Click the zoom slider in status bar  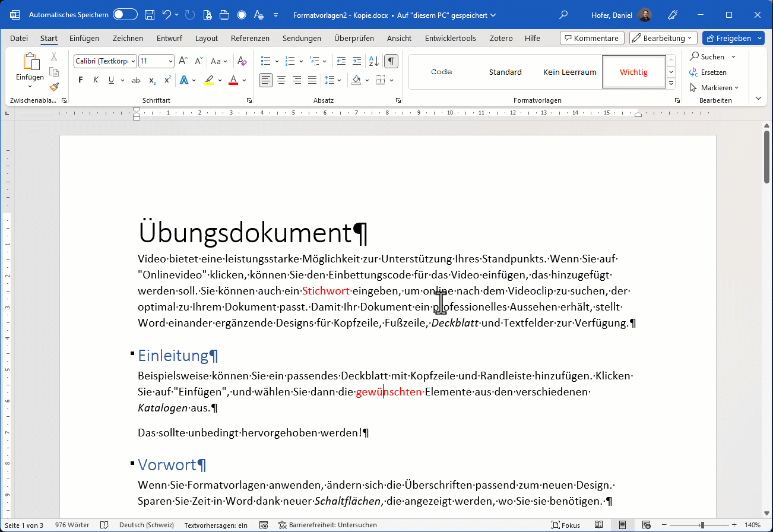(x=702, y=525)
